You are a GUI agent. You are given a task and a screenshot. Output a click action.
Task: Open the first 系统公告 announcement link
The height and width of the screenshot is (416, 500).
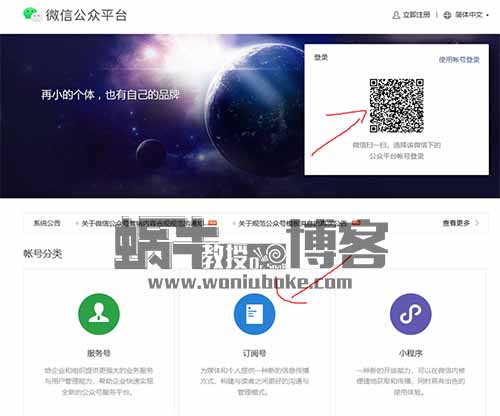pyautogui.click(x=143, y=223)
